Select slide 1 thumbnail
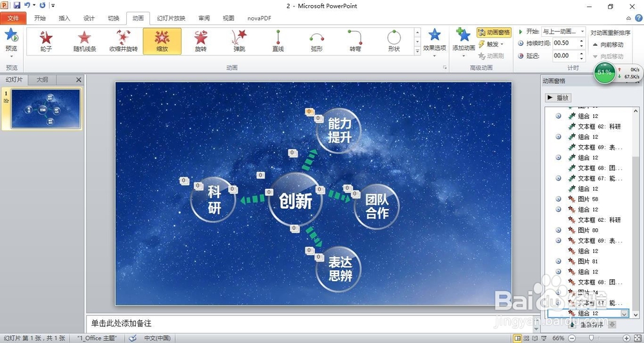This screenshot has height=343, width=644. 46,109
